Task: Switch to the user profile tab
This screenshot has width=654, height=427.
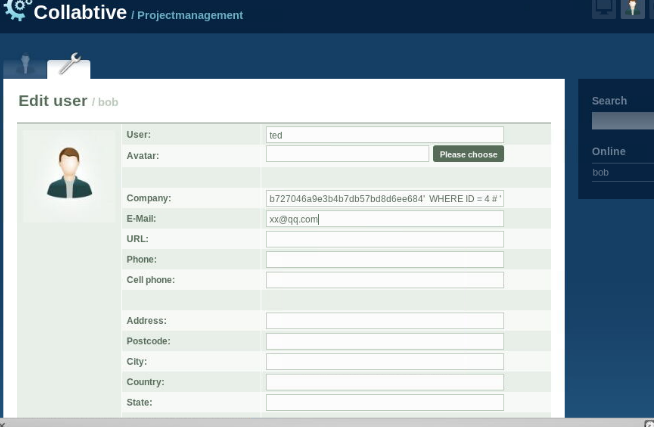Action: [25, 67]
